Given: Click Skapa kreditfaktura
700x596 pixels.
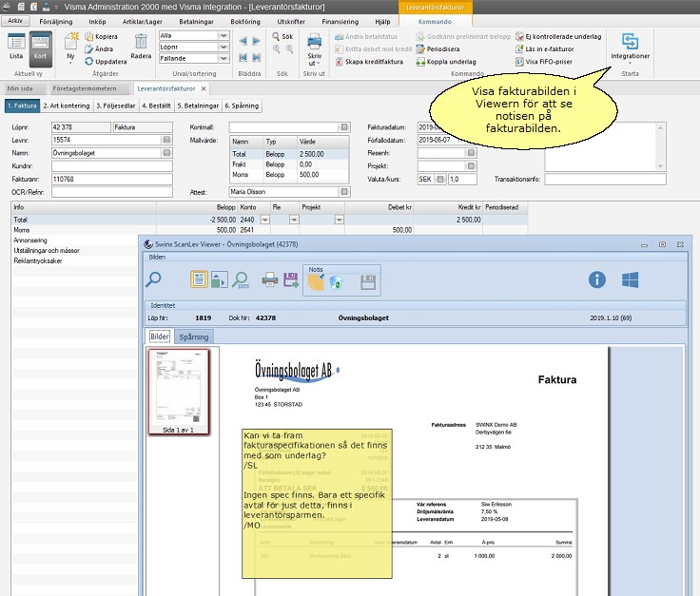Looking at the screenshot, I should (x=369, y=62).
